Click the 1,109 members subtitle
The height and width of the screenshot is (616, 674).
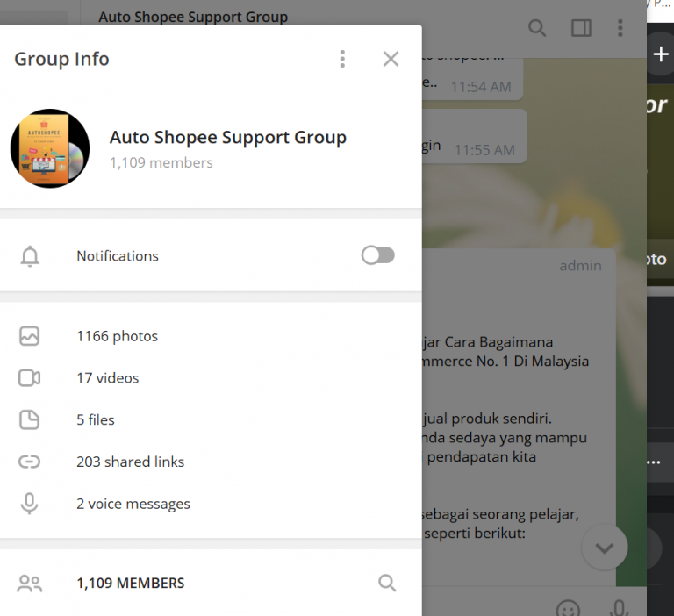(161, 162)
